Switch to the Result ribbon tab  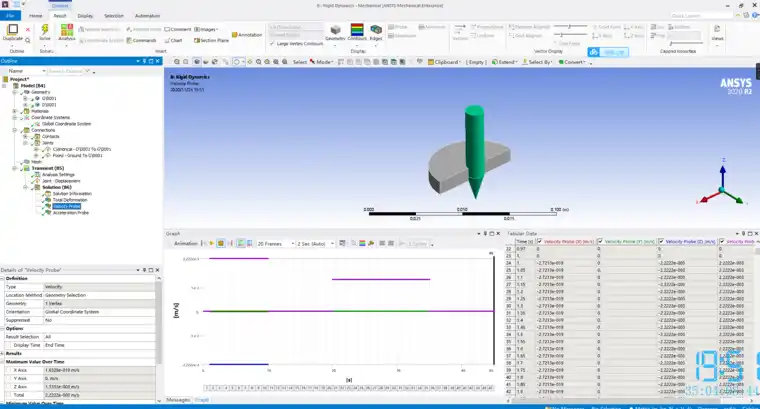[x=60, y=16]
